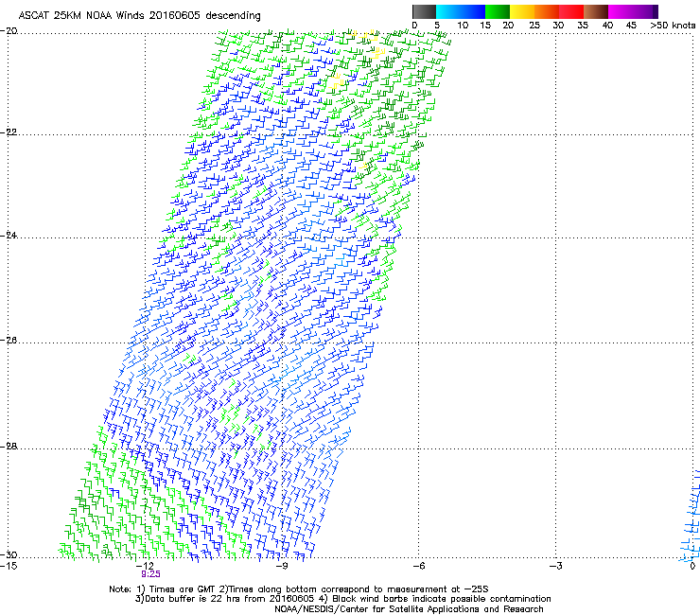Click the '10' label under the color bar

point(463,25)
